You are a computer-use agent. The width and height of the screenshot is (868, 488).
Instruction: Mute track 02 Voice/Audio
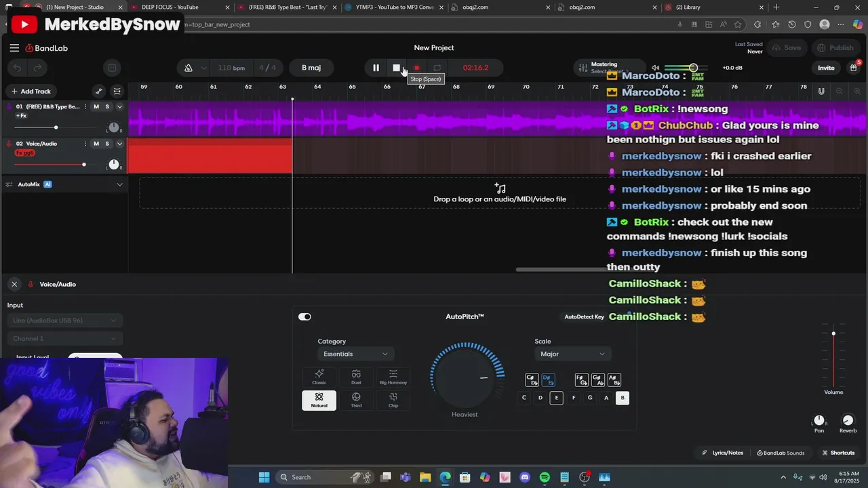pyautogui.click(x=96, y=144)
